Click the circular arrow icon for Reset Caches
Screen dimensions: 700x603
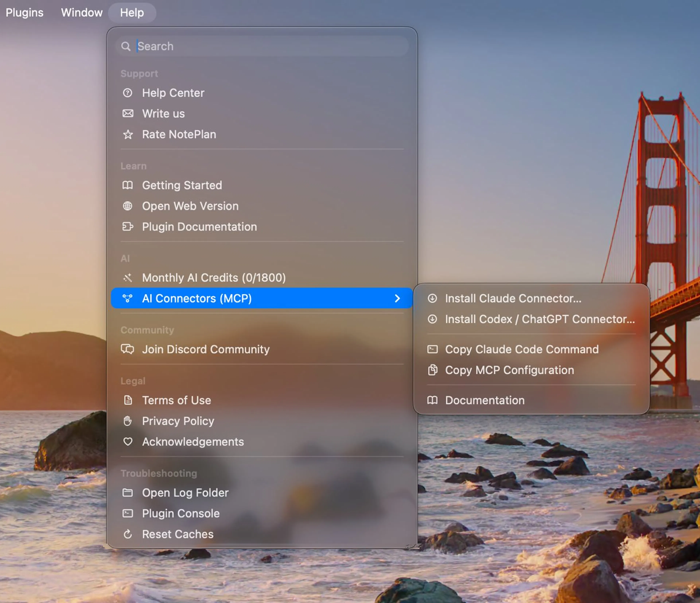coord(127,534)
